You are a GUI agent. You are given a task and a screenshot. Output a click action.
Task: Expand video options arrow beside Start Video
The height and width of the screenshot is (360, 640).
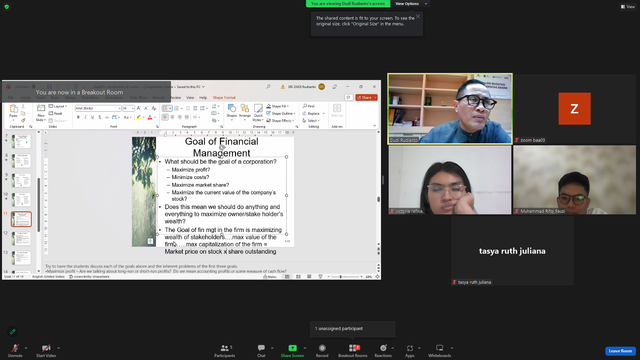(58, 348)
